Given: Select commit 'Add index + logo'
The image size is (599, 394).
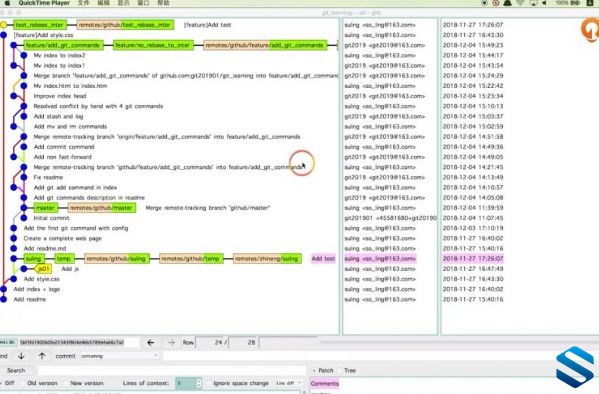Looking at the screenshot, I should point(37,289).
